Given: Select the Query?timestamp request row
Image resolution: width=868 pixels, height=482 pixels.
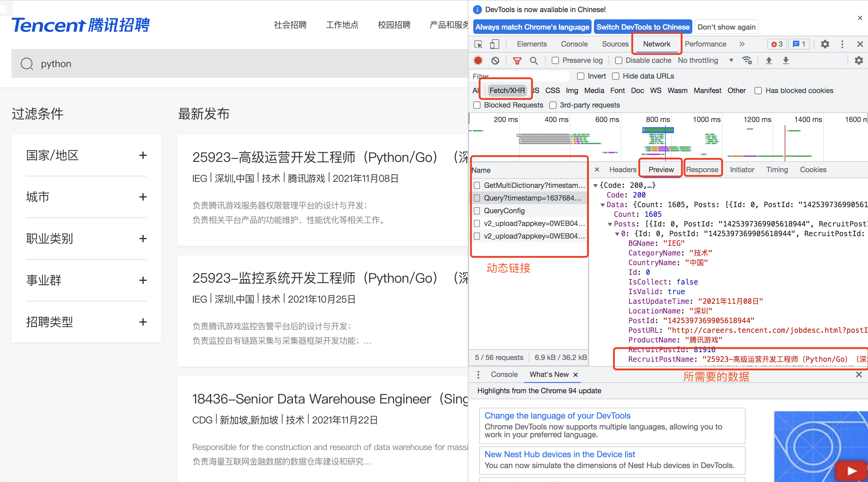Looking at the screenshot, I should 528,198.
